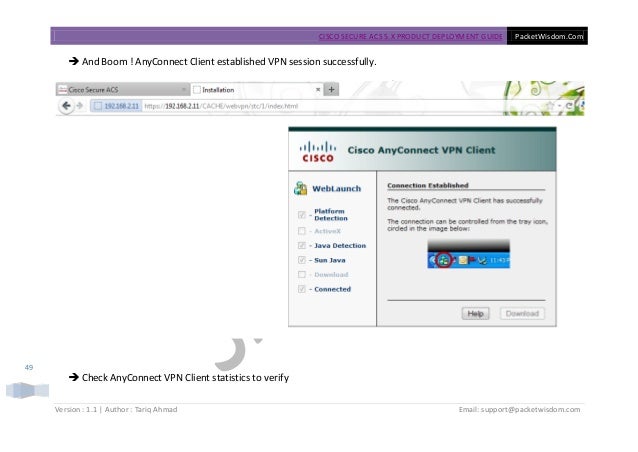This screenshot has width=638, height=452.
Task: Click the page reload icon
Action: (x=569, y=106)
